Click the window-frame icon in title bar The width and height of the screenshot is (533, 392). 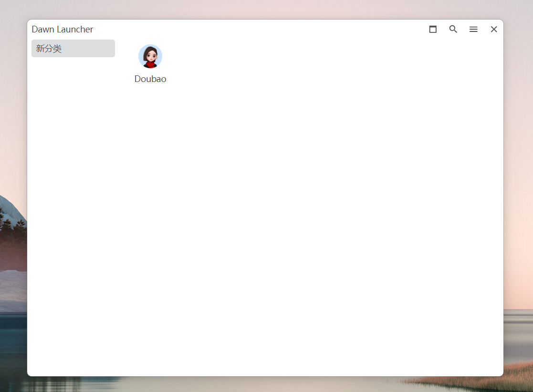pos(433,29)
